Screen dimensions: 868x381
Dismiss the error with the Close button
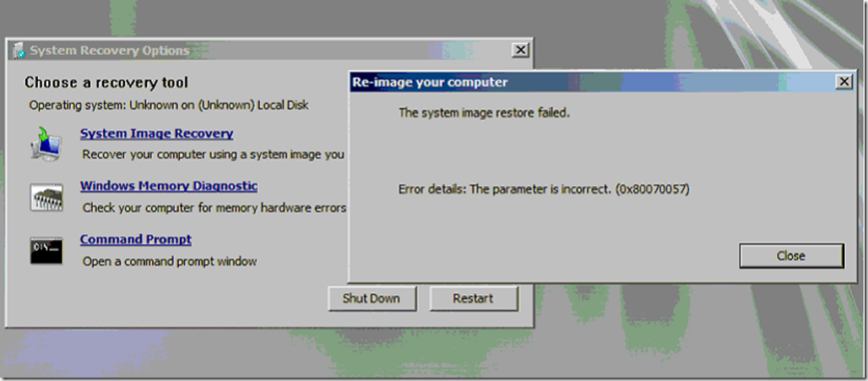point(791,256)
